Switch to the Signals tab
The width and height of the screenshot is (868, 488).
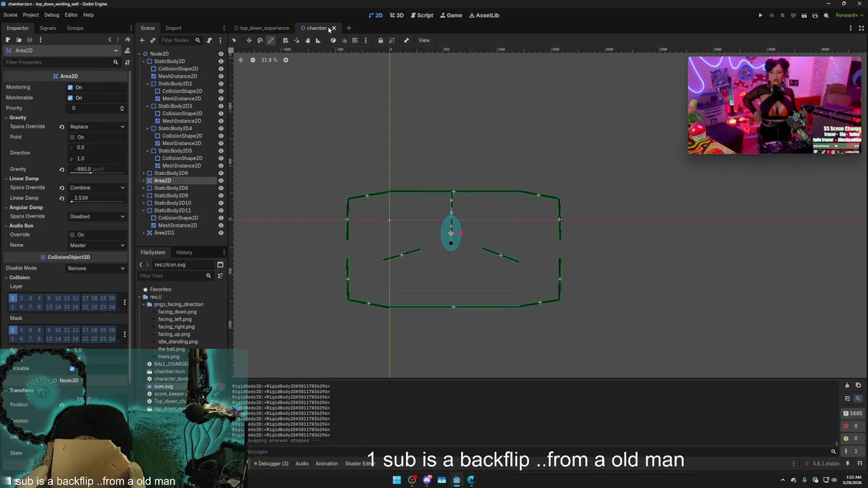[47, 28]
